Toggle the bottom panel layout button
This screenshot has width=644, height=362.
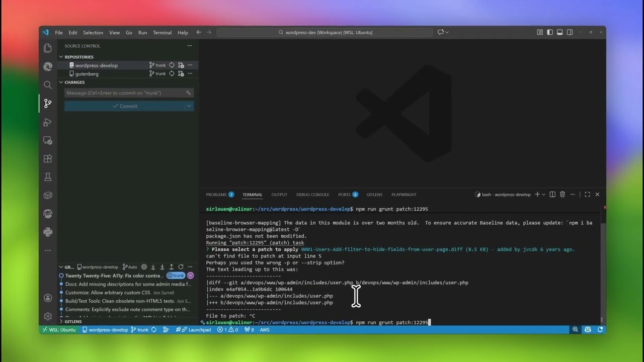point(559,32)
